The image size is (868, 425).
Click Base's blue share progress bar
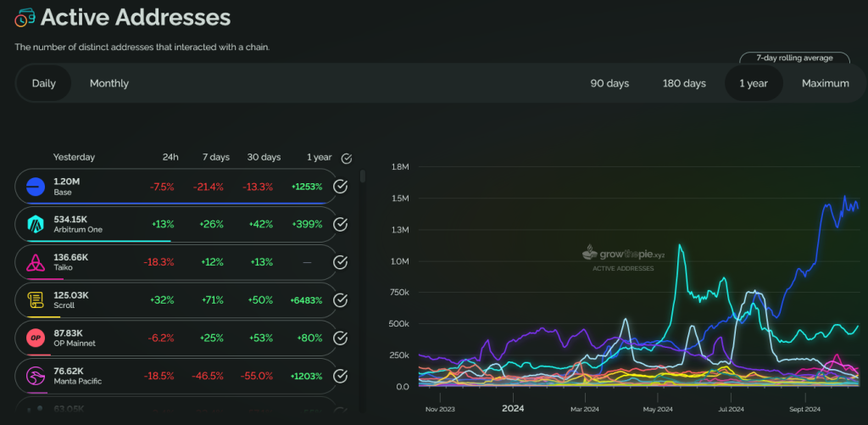pos(175,204)
